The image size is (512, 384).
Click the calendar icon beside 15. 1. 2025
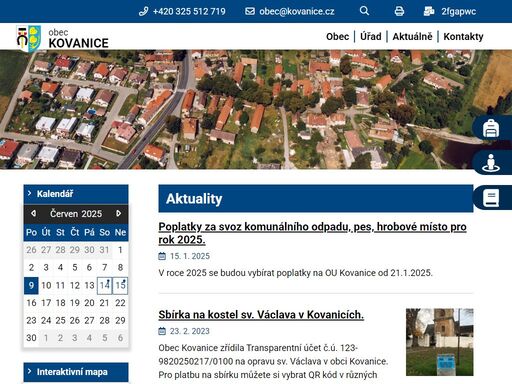point(162,256)
